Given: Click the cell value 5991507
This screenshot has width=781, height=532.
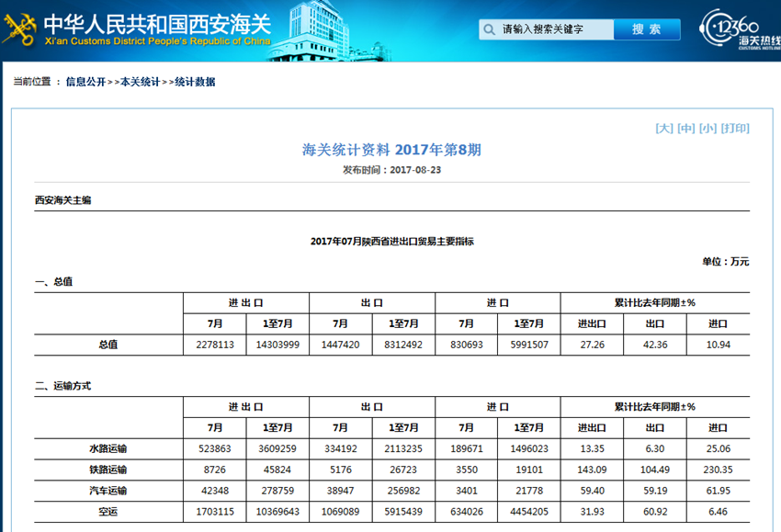Looking at the screenshot, I should (x=529, y=345).
